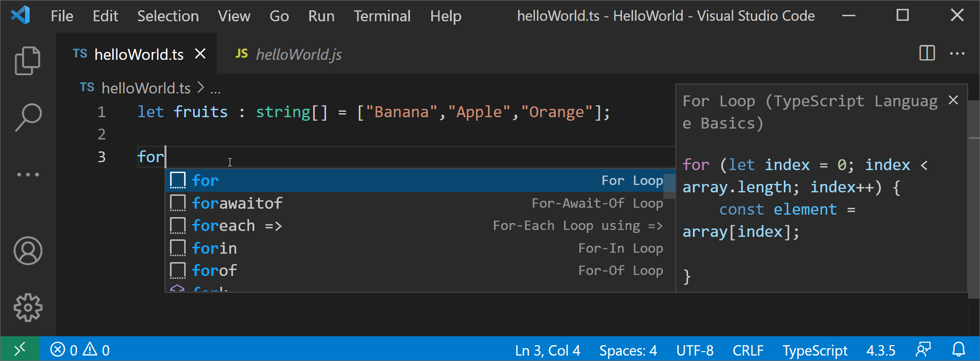Click the typed 'for' on line 3

151,157
